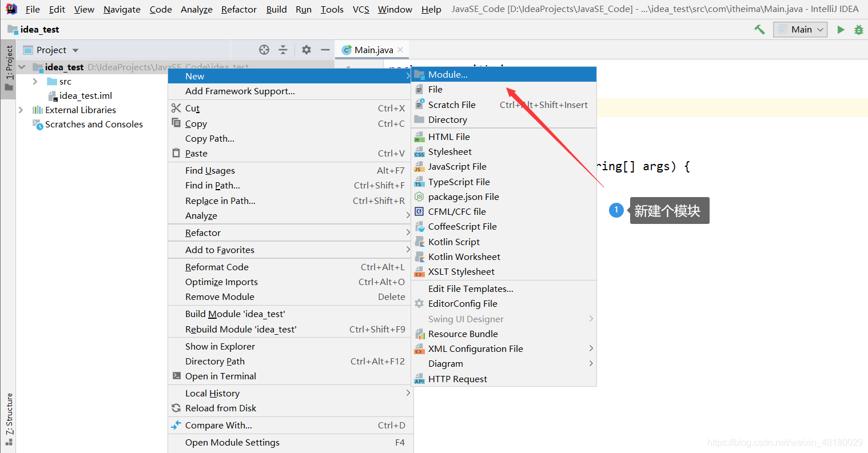The height and width of the screenshot is (453, 868).
Task: Click the locate/scroll-from-source target icon
Action: pyautogui.click(x=264, y=50)
